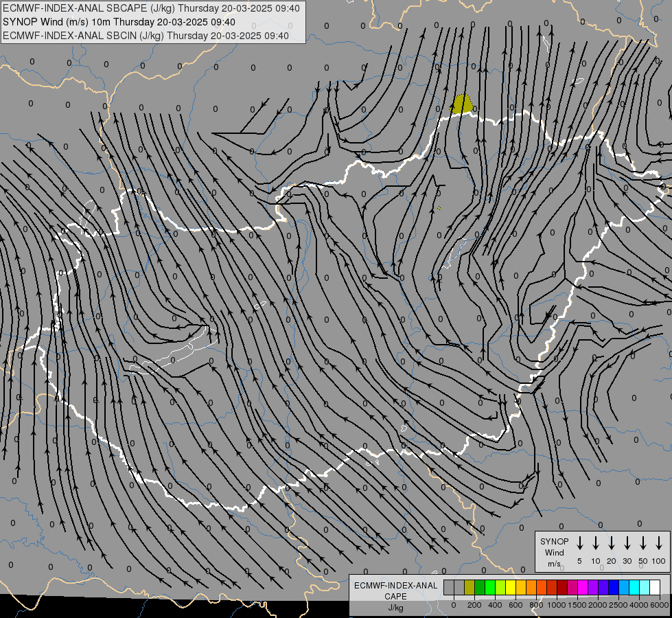This screenshot has height=618, width=672.
Task: Click the wind arrow above the 10 label
Action: click(x=595, y=543)
